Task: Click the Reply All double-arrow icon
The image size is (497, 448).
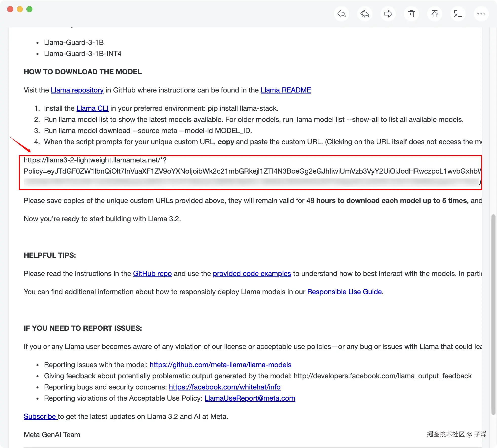Action: (x=365, y=14)
